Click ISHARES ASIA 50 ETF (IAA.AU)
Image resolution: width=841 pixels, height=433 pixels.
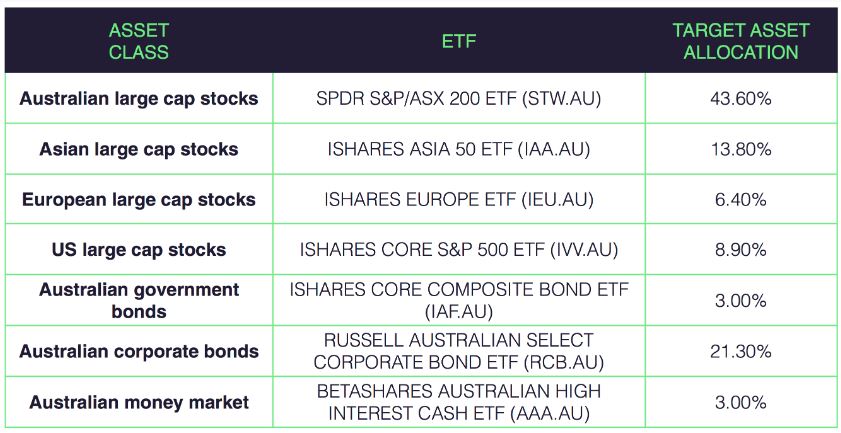tap(459, 149)
